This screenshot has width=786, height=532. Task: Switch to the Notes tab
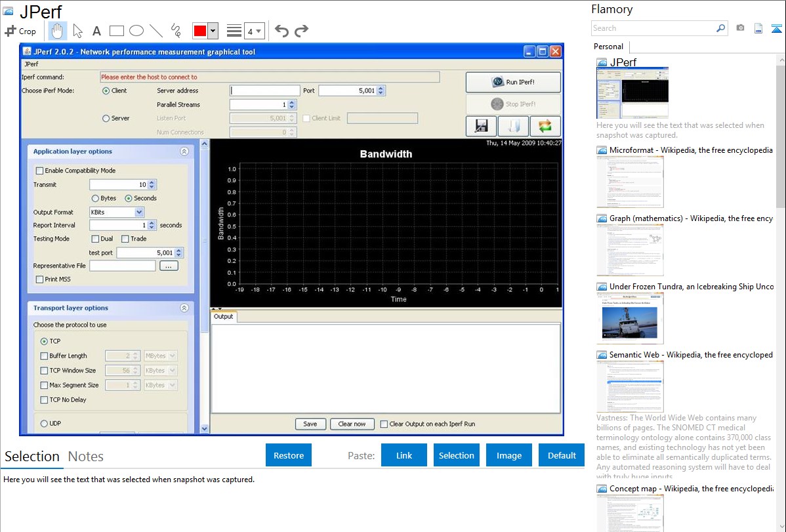tap(86, 457)
